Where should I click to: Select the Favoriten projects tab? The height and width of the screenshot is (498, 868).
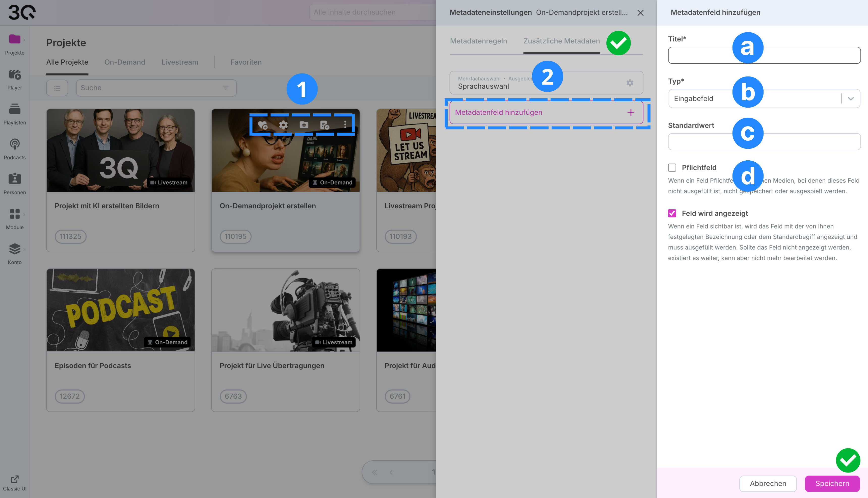[x=246, y=62]
